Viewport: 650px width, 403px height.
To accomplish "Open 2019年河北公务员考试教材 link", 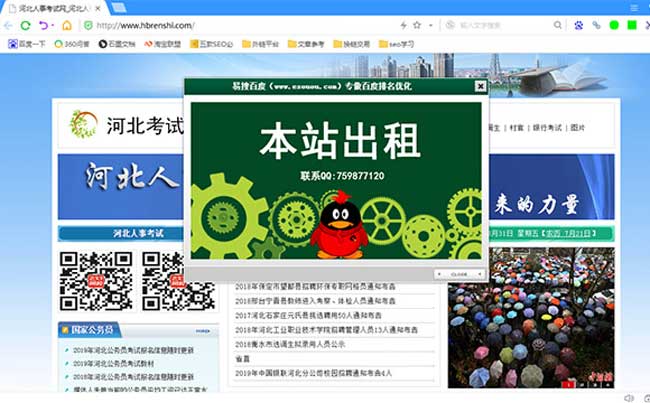I will [x=114, y=364].
